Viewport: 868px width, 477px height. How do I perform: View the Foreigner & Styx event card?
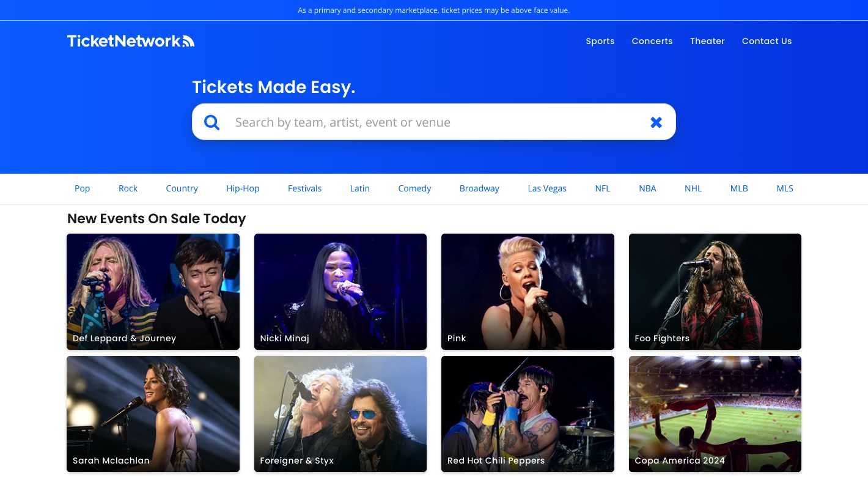(x=340, y=414)
